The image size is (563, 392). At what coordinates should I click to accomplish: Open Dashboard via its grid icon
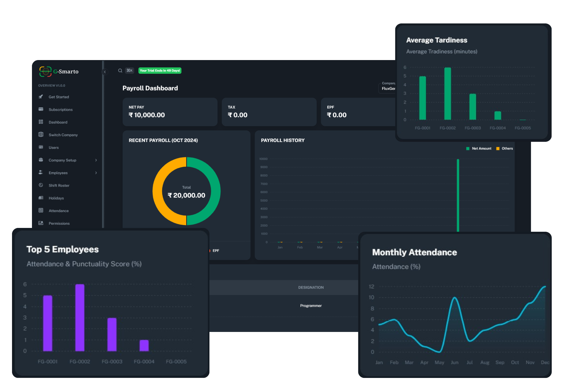coord(41,122)
